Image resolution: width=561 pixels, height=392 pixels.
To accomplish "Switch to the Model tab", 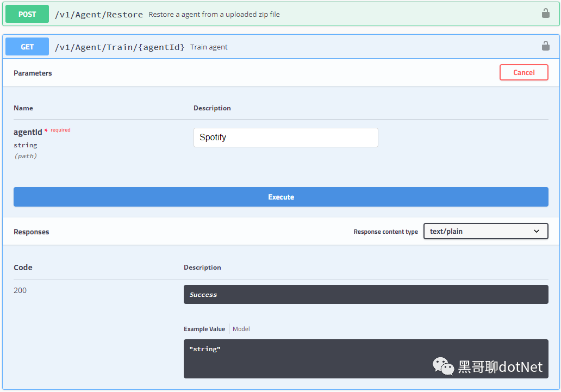I will 241,329.
